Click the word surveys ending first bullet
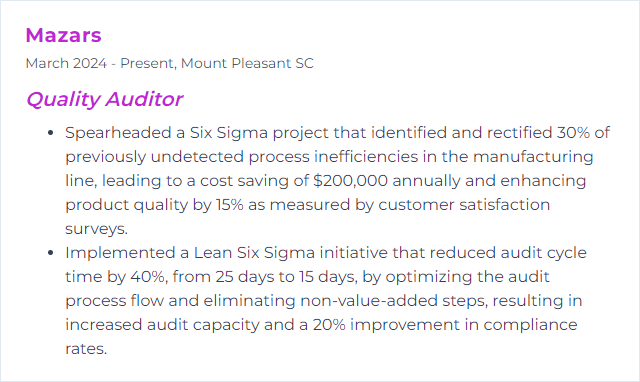This screenshot has width=640, height=382. point(96,229)
